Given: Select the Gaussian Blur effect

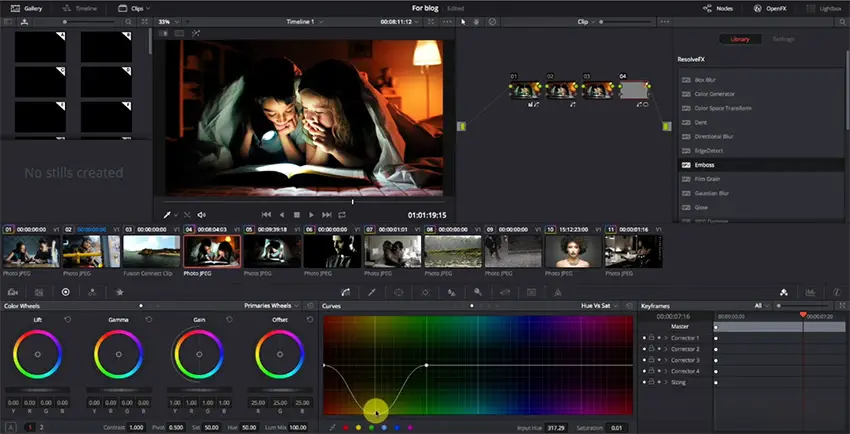Looking at the screenshot, I should [x=761, y=193].
